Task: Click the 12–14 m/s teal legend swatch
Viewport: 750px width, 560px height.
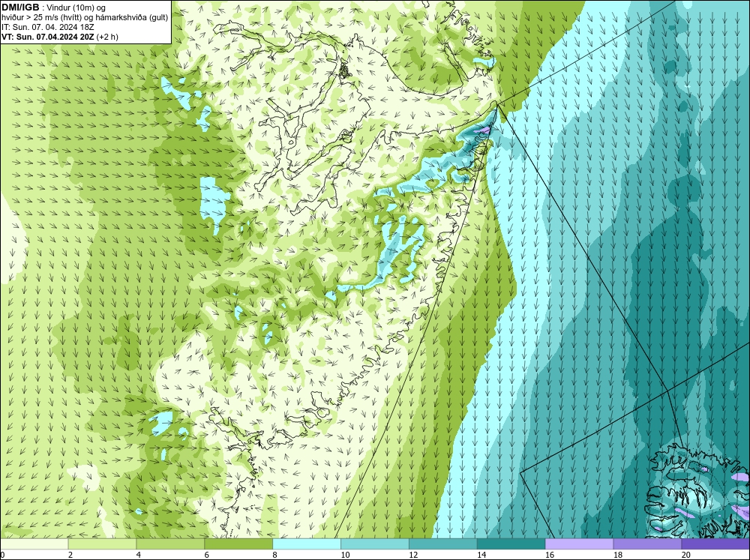Action: (x=443, y=544)
